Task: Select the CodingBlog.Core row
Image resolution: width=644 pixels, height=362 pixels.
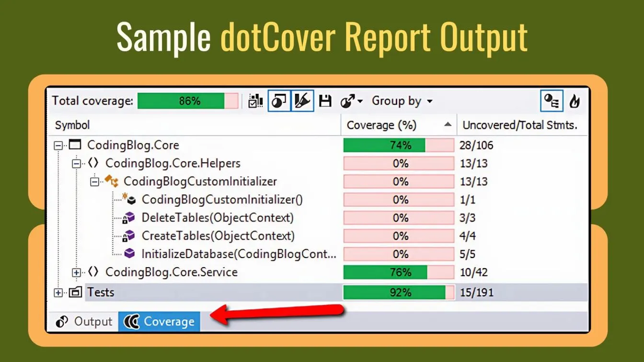Action: (x=319, y=145)
